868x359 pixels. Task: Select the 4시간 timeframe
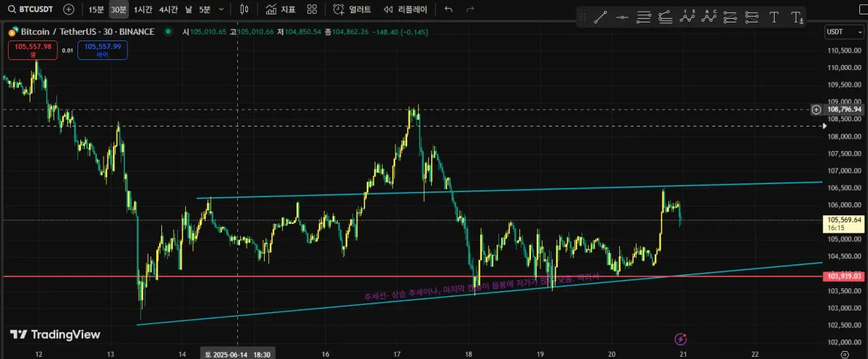[x=169, y=9]
